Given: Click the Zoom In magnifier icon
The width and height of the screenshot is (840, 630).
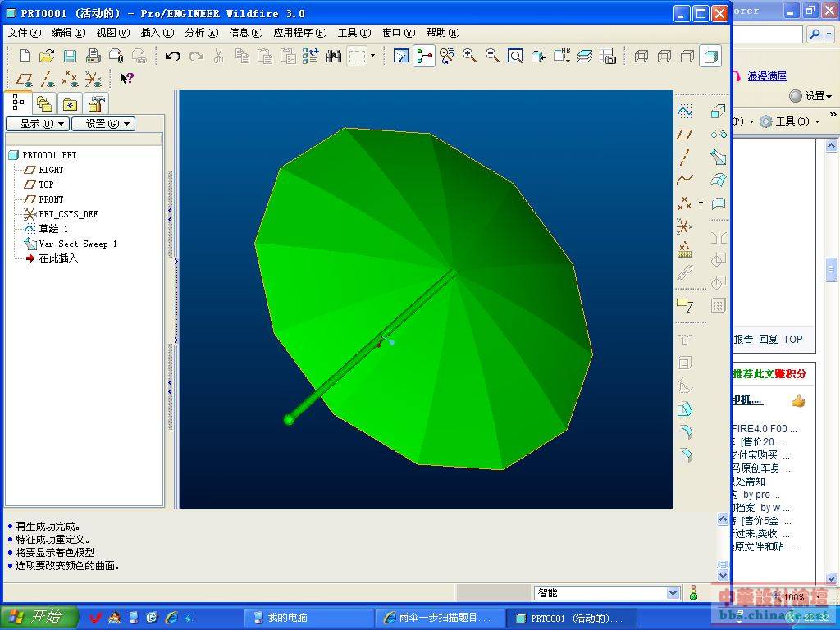Looking at the screenshot, I should pos(469,56).
